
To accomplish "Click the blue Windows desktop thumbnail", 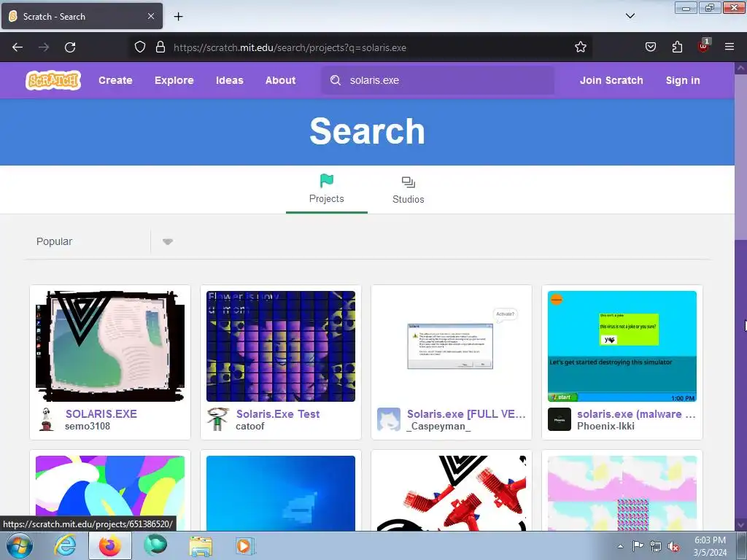I will pos(281,493).
